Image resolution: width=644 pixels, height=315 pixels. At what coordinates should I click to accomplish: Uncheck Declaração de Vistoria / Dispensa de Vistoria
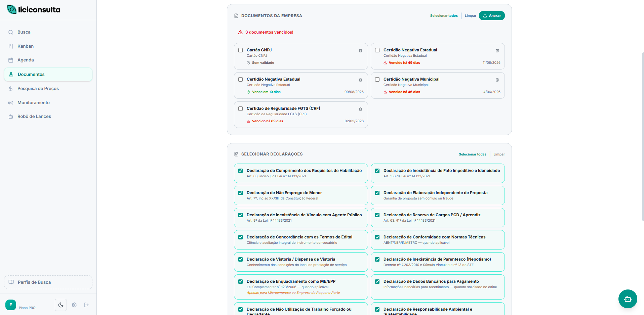coord(241,259)
